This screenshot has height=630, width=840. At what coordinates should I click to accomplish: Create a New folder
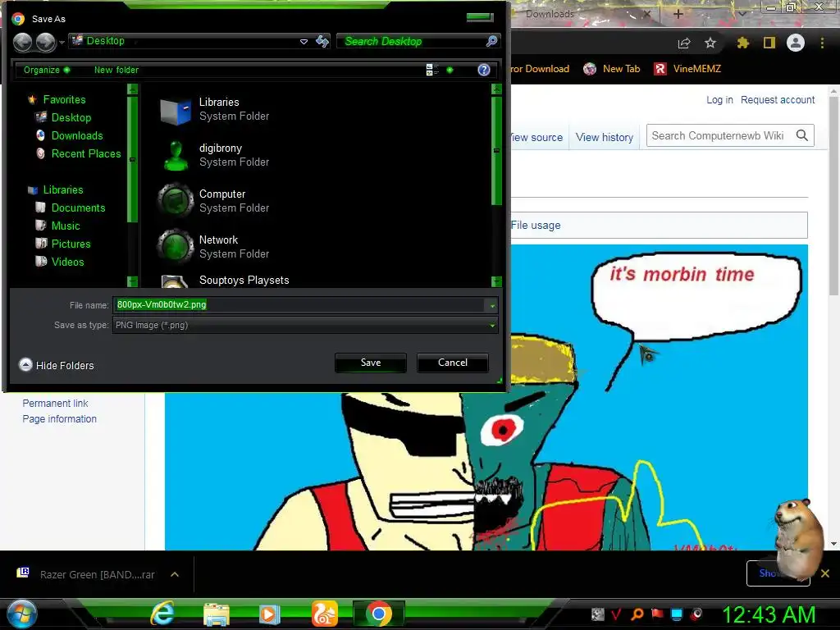pyautogui.click(x=116, y=71)
